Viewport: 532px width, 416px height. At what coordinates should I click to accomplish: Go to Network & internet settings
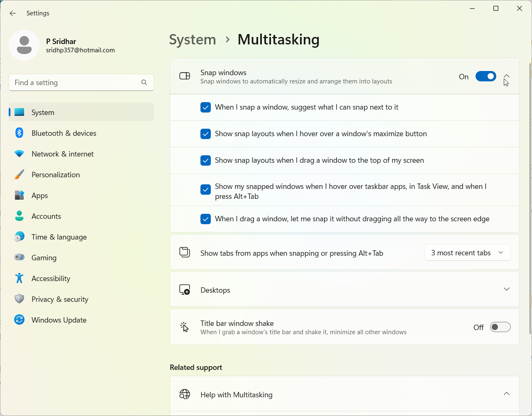coord(81,154)
